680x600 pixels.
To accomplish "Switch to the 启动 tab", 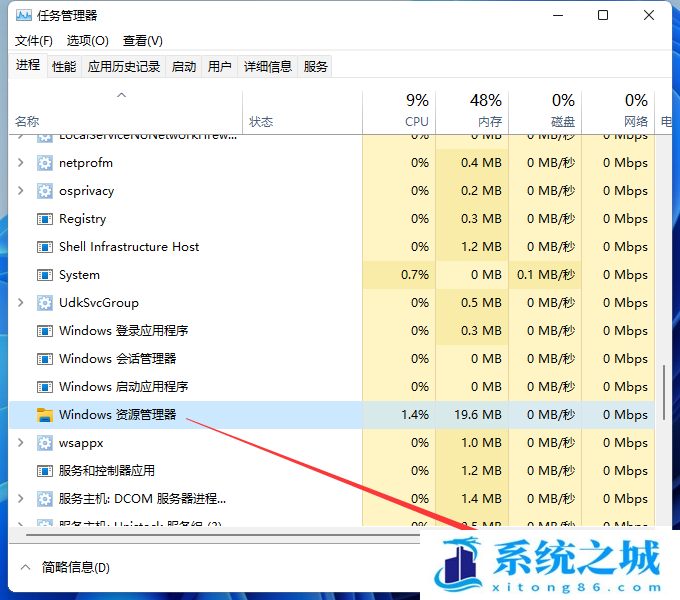I will 184,67.
